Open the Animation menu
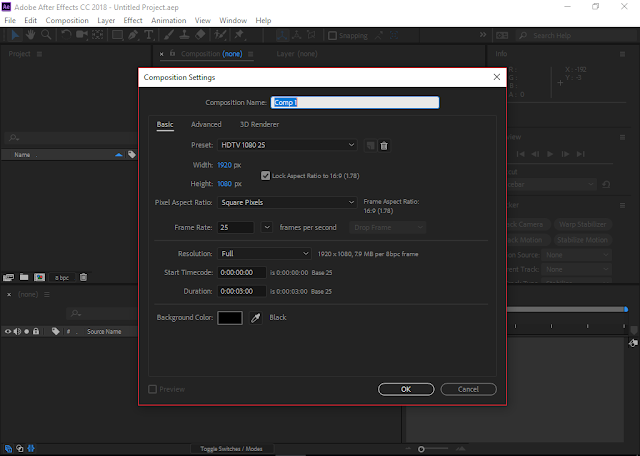The width and height of the screenshot is (640, 456). [169, 20]
